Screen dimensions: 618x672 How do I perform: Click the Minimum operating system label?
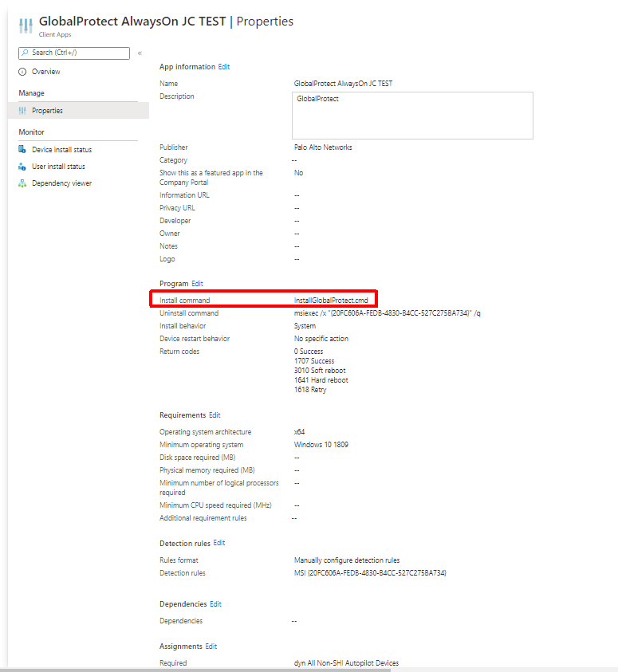(202, 445)
